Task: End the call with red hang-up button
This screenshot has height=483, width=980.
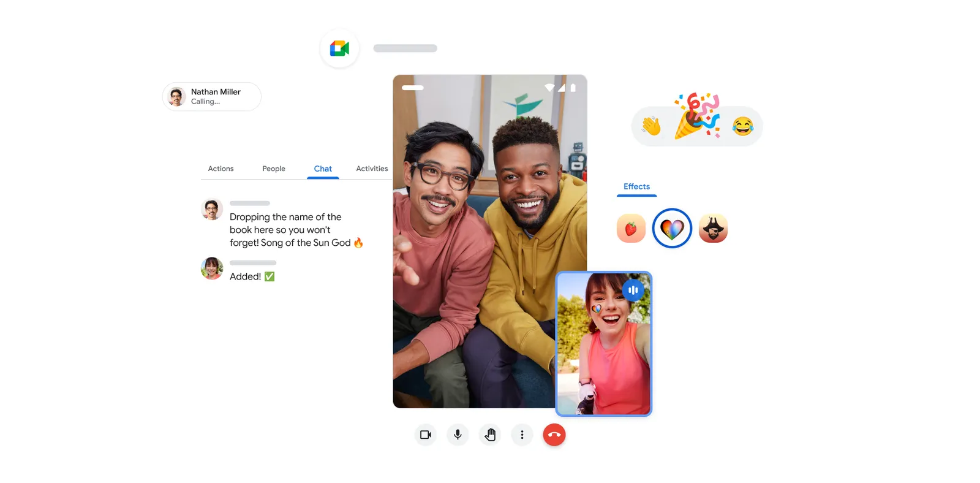Action: coord(554,435)
